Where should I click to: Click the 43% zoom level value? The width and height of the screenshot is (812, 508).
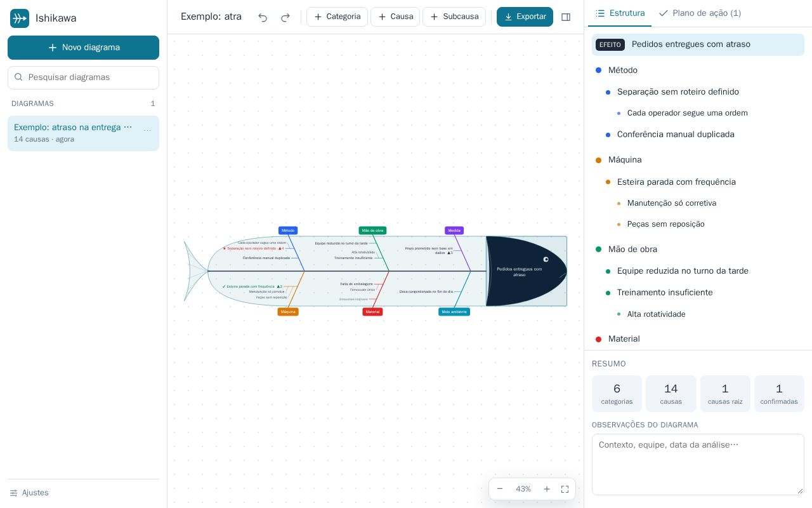point(523,489)
